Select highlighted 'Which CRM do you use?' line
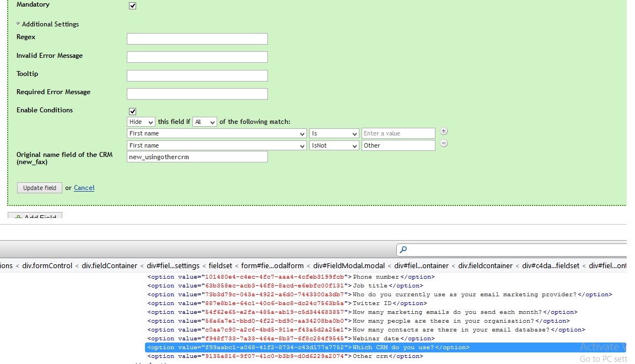This screenshot has height=364, width=635. (x=385, y=347)
